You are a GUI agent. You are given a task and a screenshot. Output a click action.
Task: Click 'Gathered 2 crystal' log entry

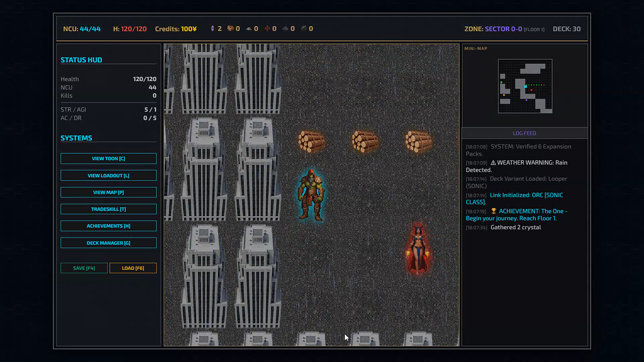(504, 227)
